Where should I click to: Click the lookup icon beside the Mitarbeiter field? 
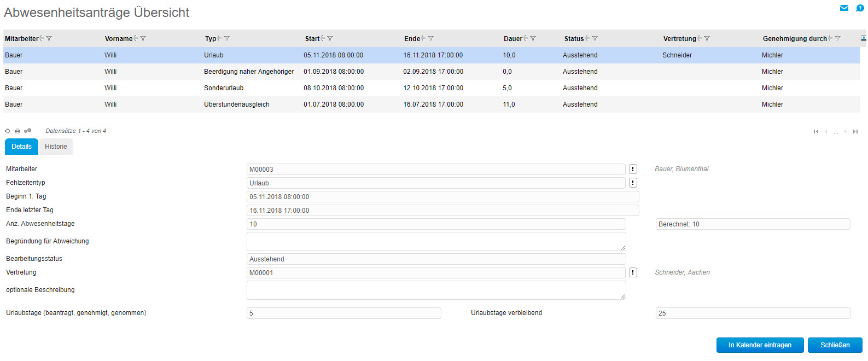pos(633,170)
